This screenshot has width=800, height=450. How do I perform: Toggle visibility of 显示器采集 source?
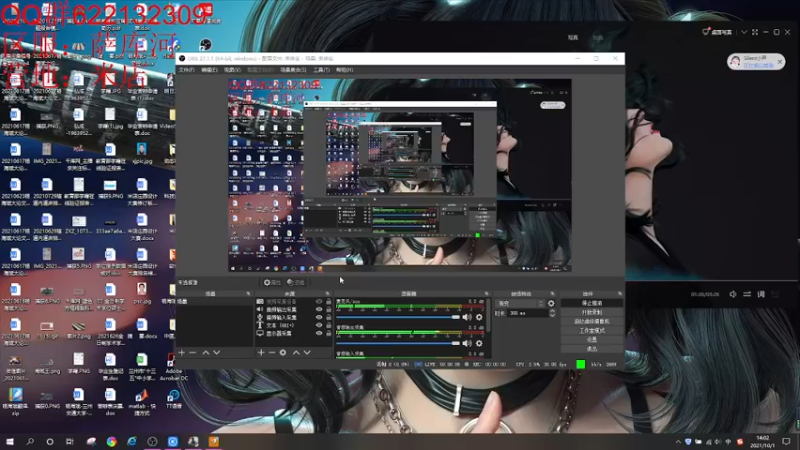[x=319, y=333]
